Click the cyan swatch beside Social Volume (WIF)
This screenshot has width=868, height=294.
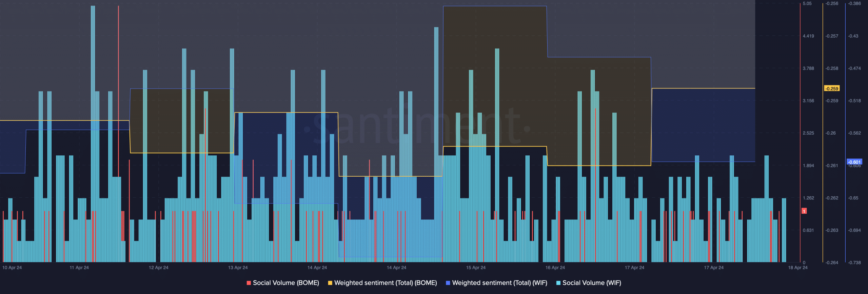pos(558,283)
